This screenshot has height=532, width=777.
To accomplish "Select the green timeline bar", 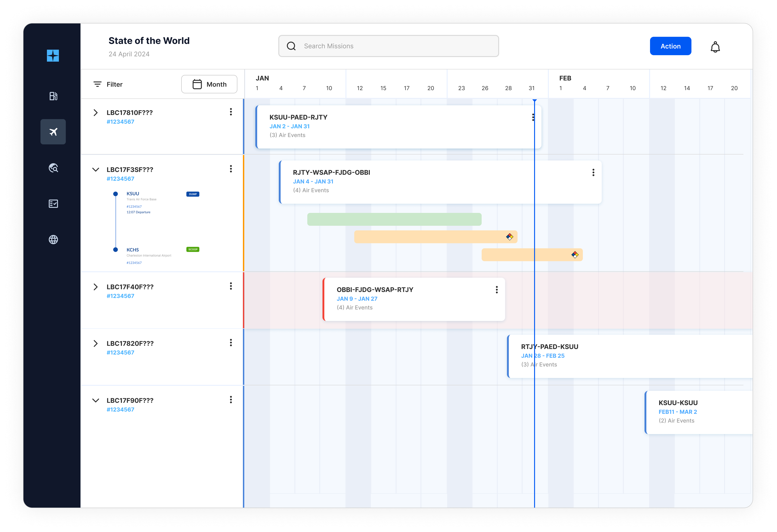I will click(x=394, y=219).
